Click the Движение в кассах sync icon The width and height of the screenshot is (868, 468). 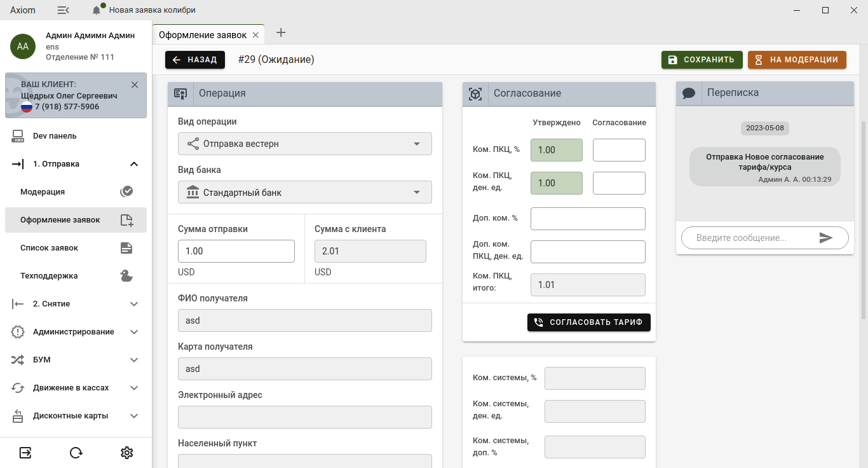(18, 388)
